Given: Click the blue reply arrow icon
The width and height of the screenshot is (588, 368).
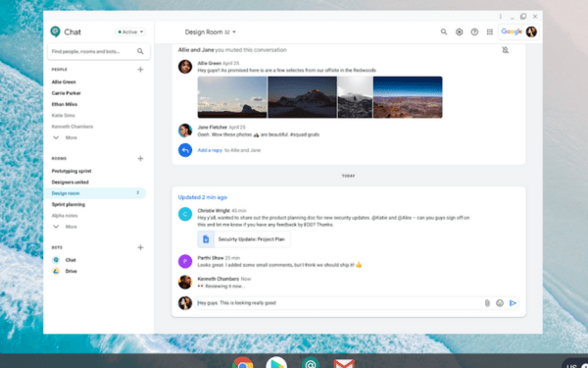Looking at the screenshot, I should click(x=185, y=150).
